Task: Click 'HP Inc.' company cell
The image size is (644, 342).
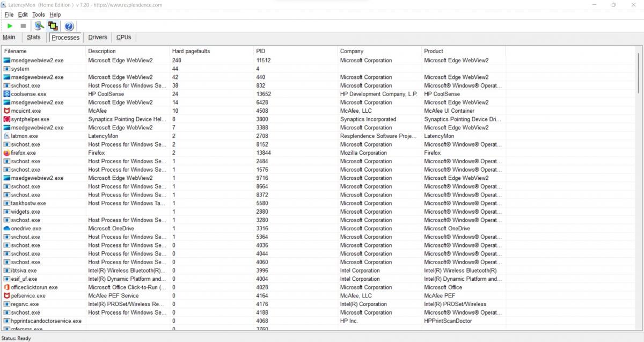Action: [349, 321]
